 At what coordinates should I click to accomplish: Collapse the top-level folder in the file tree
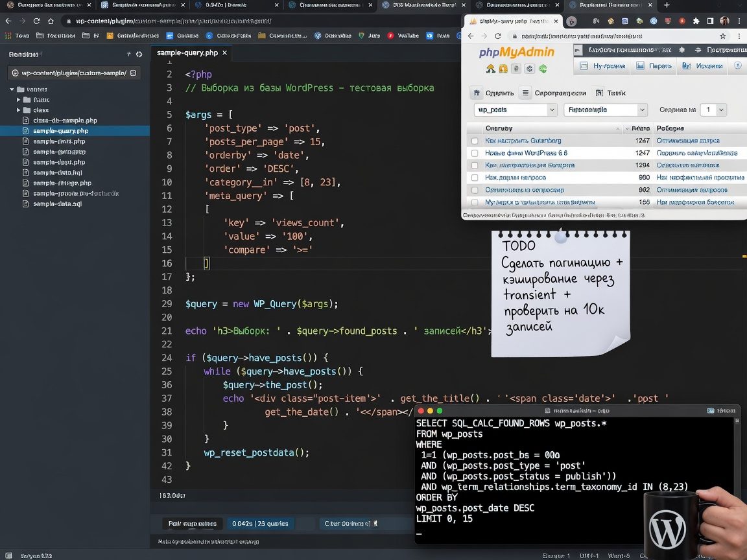pos(12,89)
